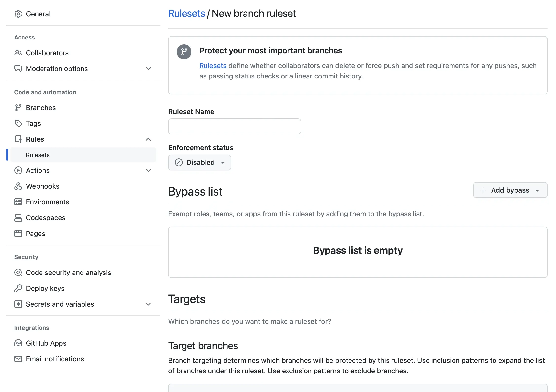Focus the Ruleset Name text field
The image size is (556, 392).
pyautogui.click(x=234, y=126)
